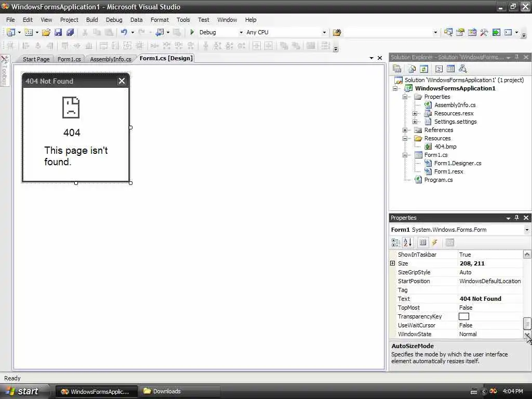Image resolution: width=532 pixels, height=399 pixels.
Task: Close the active document tab with X
Action: pyautogui.click(x=380, y=58)
